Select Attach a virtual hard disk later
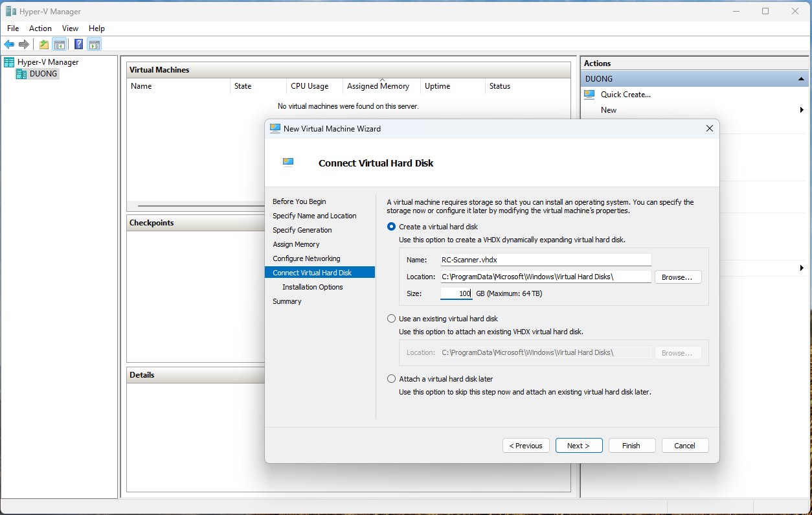The image size is (812, 515). (x=391, y=379)
